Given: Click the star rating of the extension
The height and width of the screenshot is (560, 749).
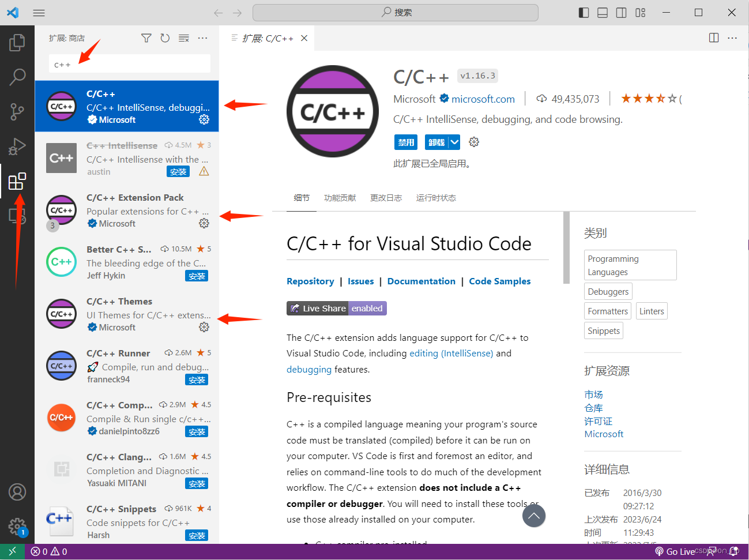Looking at the screenshot, I should tap(649, 99).
